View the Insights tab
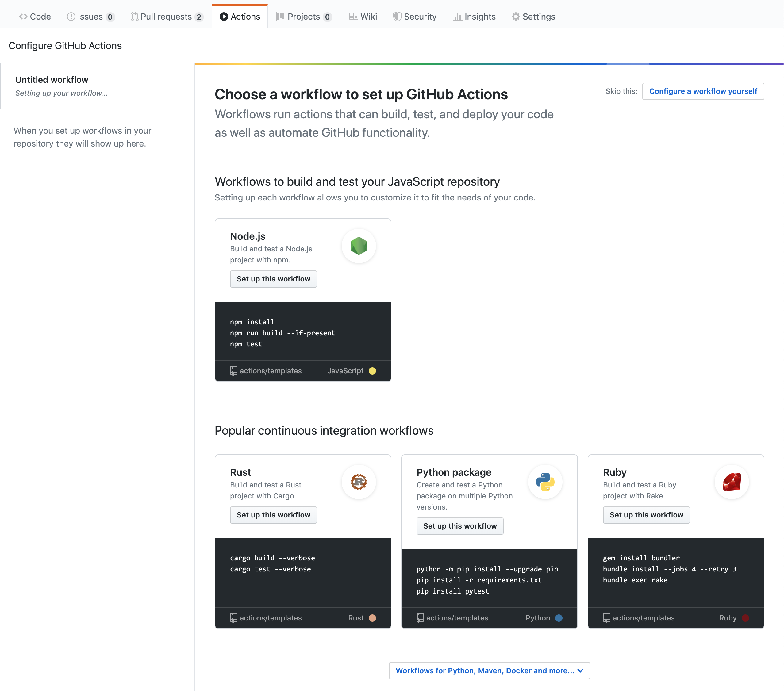The image size is (784, 691). tap(474, 17)
